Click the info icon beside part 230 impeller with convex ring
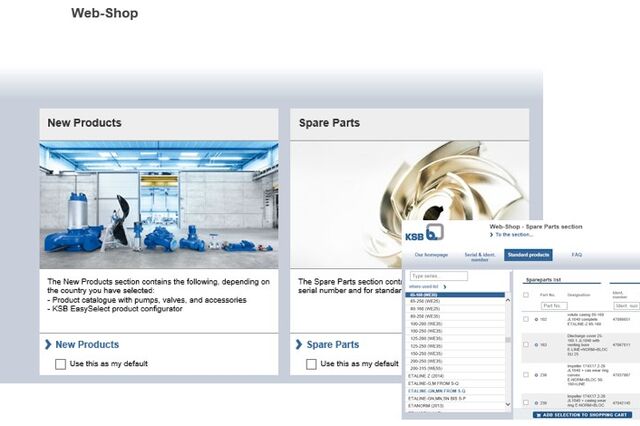 pyautogui.click(x=536, y=375)
